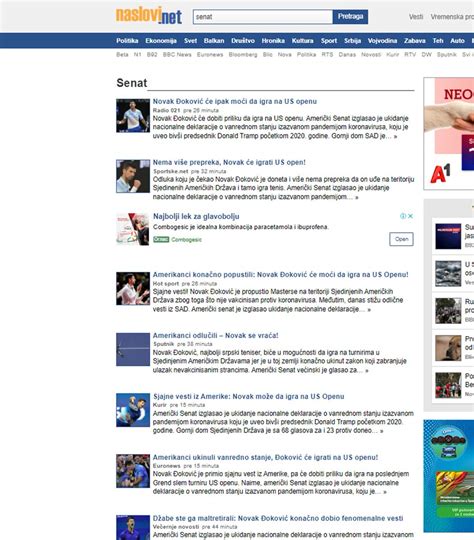Select the Bloomberg source link
474x540 pixels.
[243, 54]
